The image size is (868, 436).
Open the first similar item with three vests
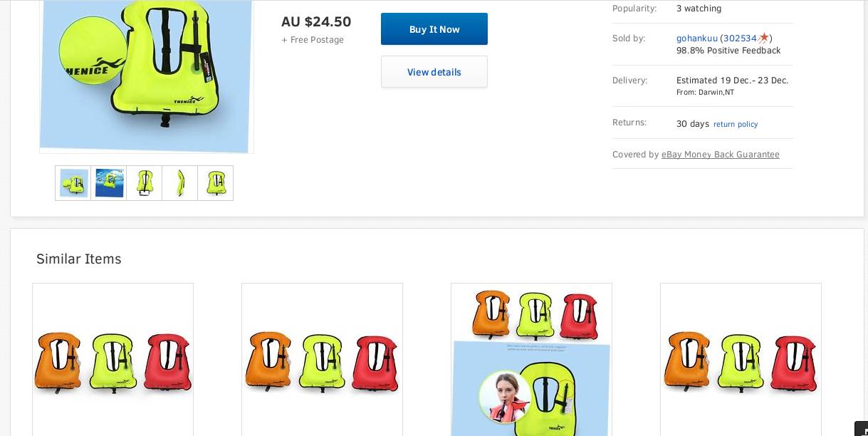(x=113, y=360)
